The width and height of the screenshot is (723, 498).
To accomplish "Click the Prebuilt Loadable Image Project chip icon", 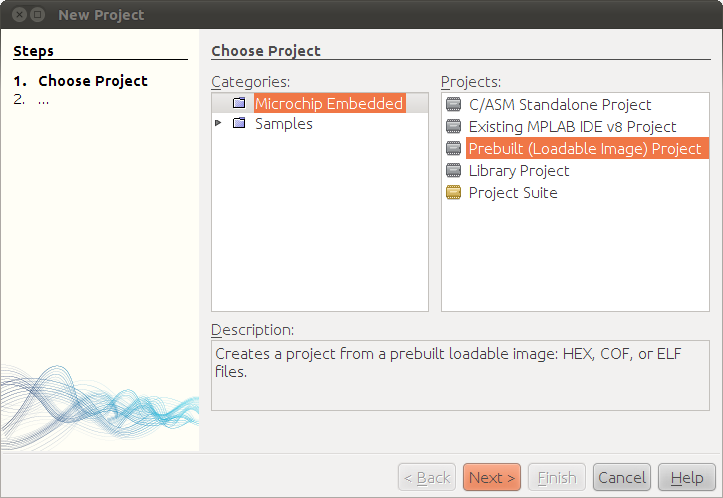I will coord(453,148).
